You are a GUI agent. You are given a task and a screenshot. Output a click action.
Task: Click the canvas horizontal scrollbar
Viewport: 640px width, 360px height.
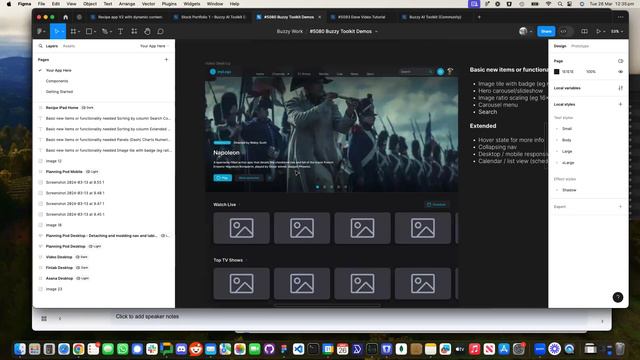click(328, 305)
